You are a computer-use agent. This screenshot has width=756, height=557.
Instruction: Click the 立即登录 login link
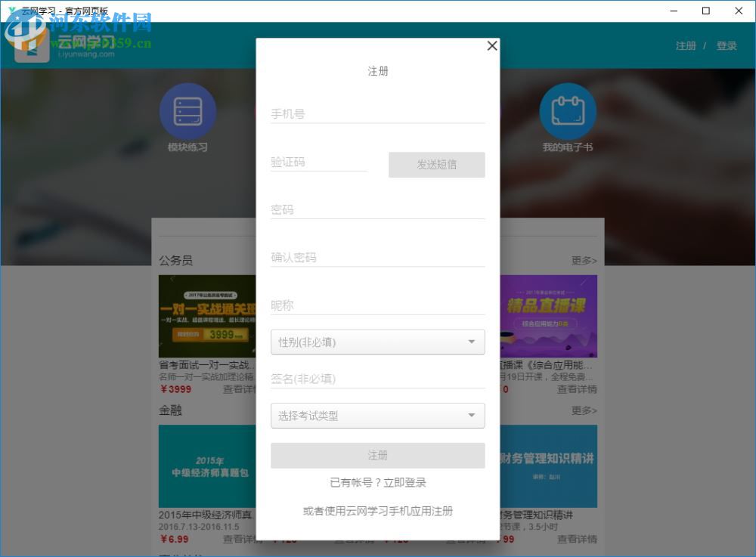(x=404, y=481)
